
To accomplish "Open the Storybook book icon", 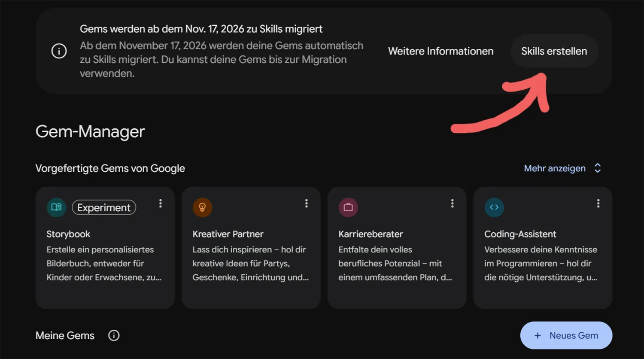I will pyautogui.click(x=56, y=207).
